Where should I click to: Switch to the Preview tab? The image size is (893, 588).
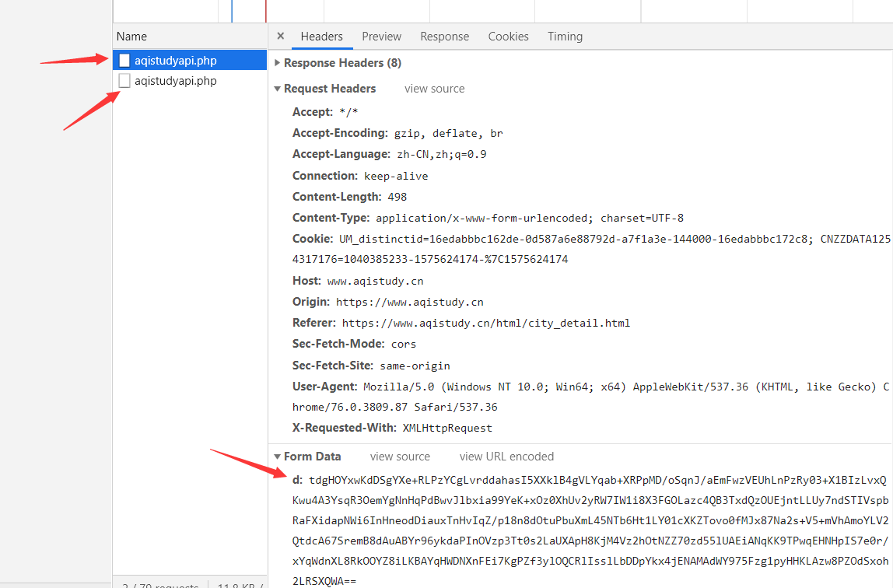[x=381, y=37]
